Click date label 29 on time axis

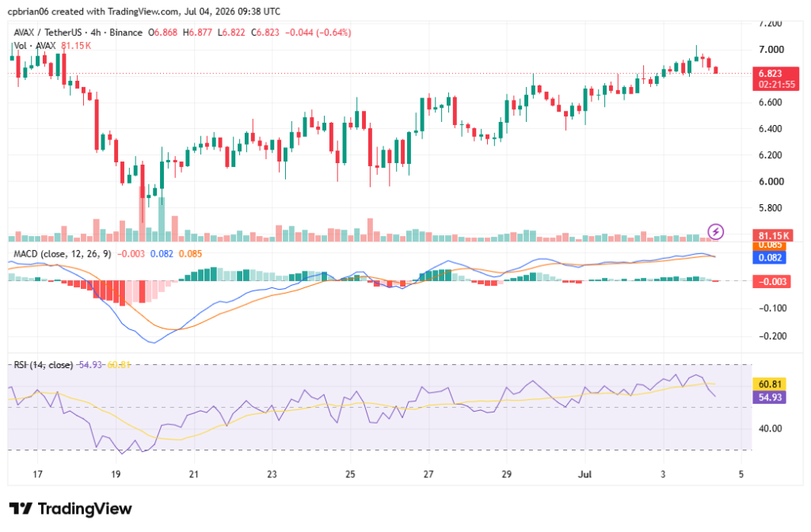coord(506,474)
